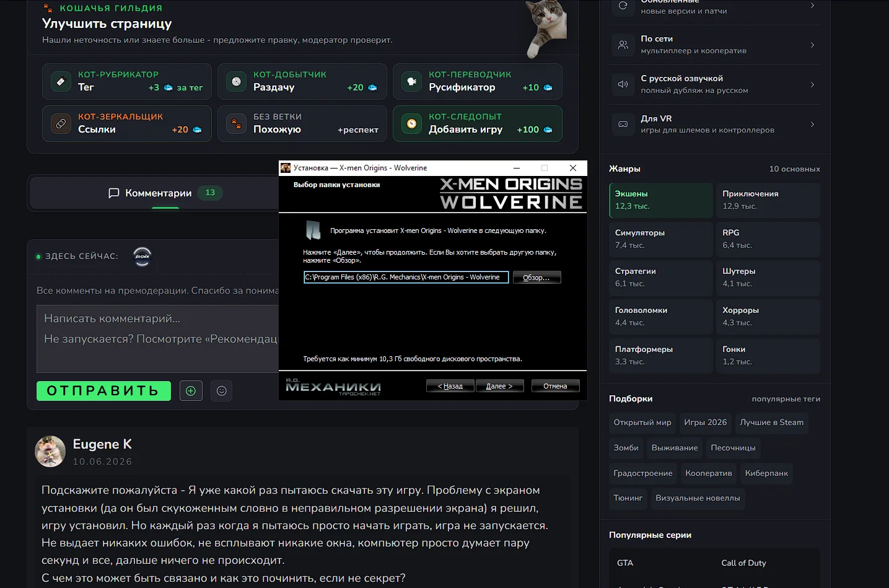Click the installation folder path field
This screenshot has width=889, height=588.
(x=406, y=278)
